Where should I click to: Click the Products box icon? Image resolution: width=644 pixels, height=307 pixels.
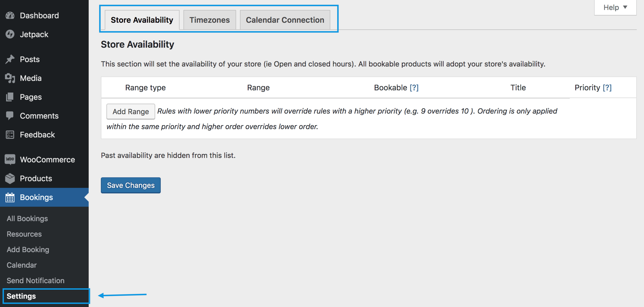(x=10, y=178)
